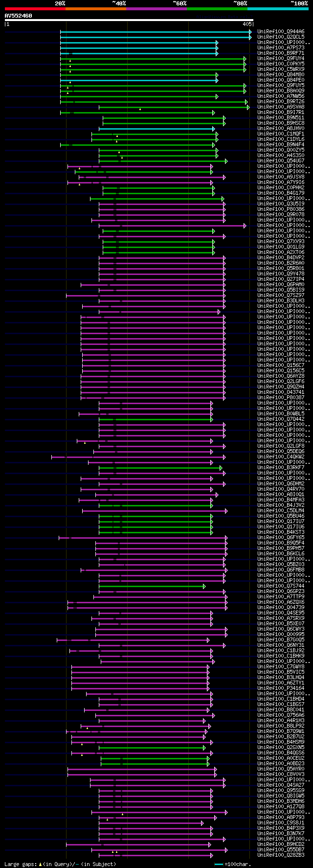Click the white query length bar
Viewport: 313px width, 868px height.
[x=129, y=21]
